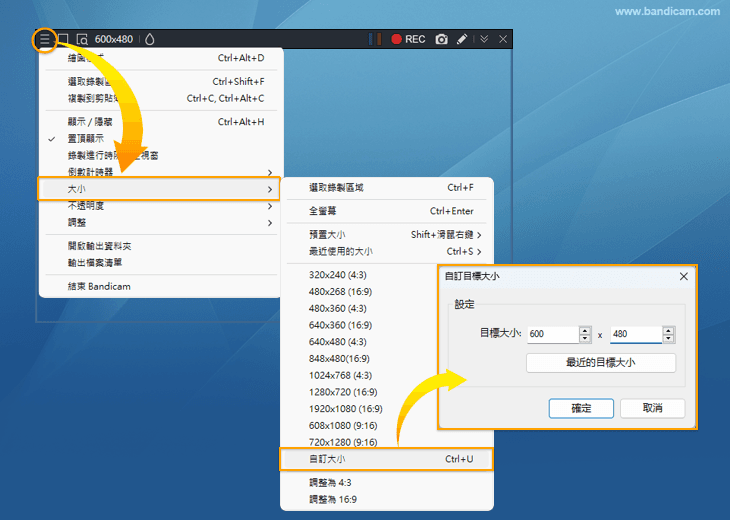Decrease width with the down stepper
Screen dimensions: 730x520
(585, 338)
